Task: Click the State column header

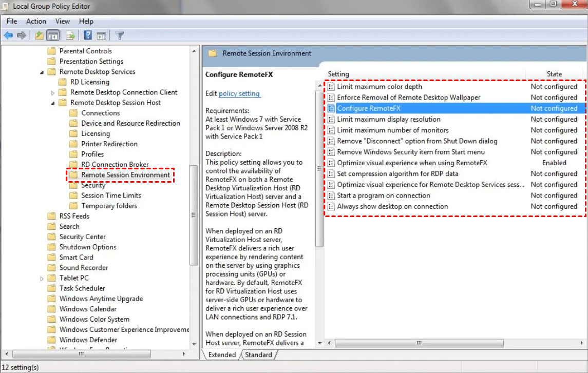Action: [554, 74]
